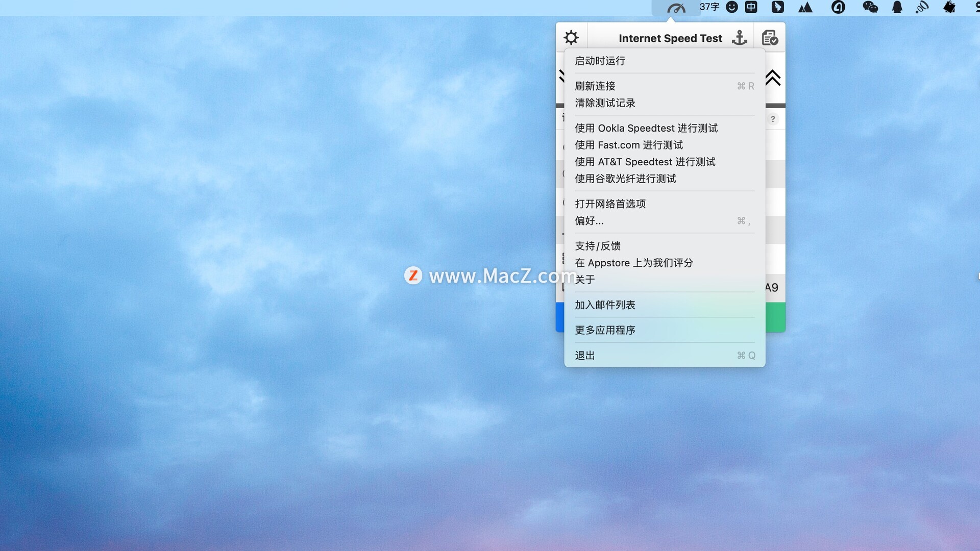Viewport: 980px width, 551px height.
Task: Open the smiley face menu bar icon
Action: [x=732, y=7]
